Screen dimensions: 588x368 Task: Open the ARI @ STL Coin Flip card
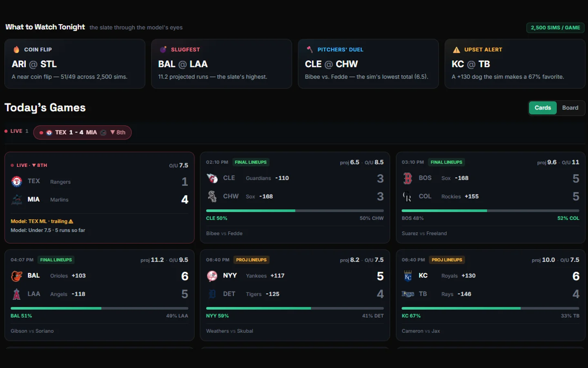tap(75, 64)
